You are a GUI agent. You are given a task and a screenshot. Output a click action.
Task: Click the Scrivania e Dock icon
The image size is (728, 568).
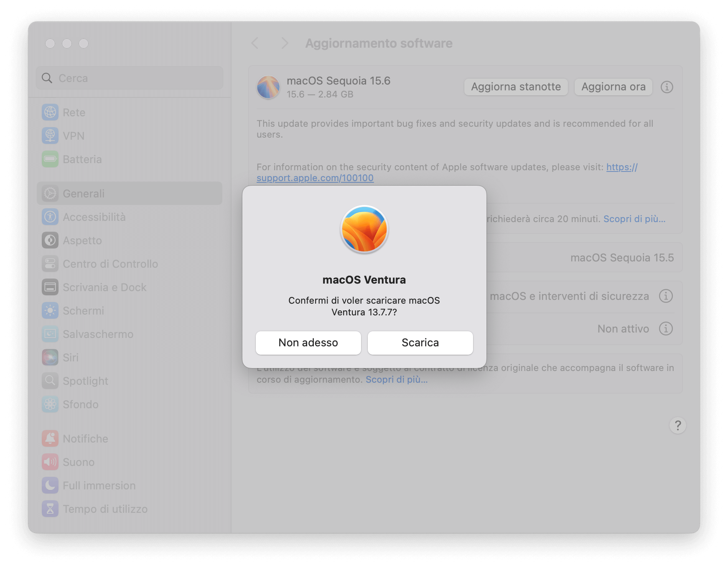[50, 287]
